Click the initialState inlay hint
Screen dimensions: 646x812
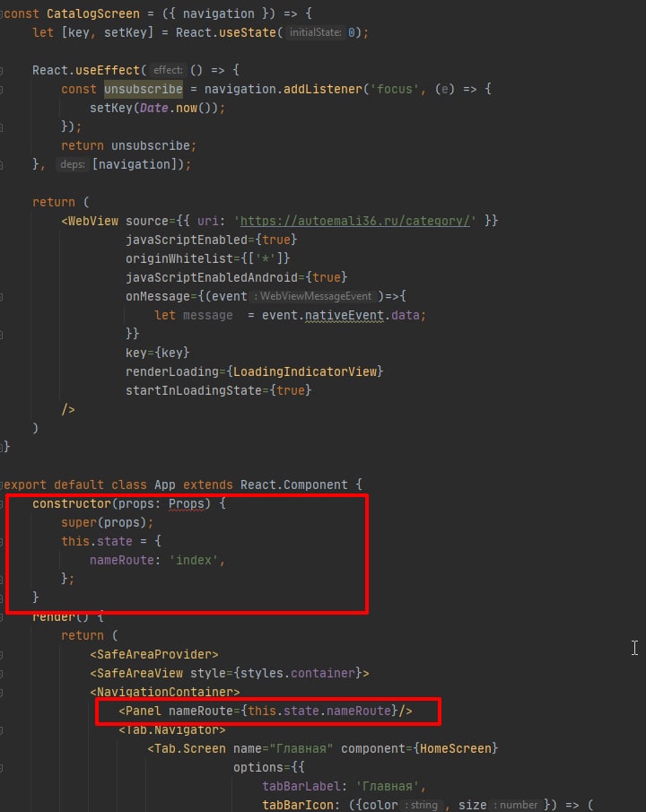(x=316, y=32)
